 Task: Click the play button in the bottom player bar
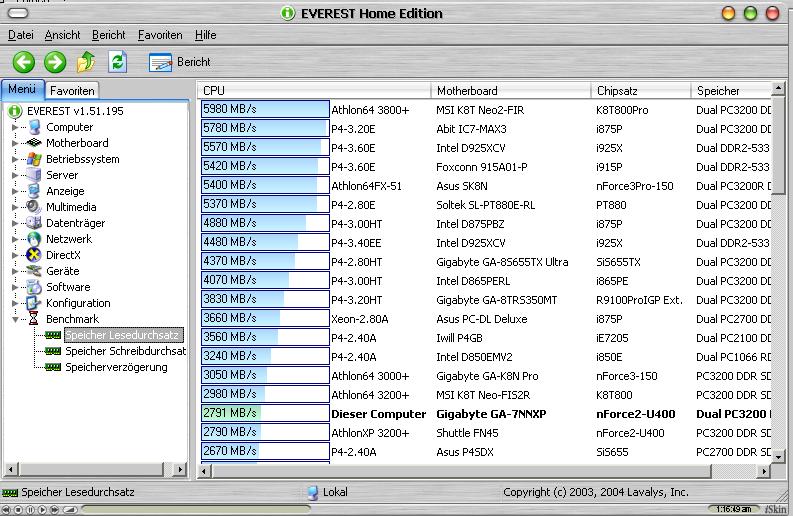pos(42,510)
